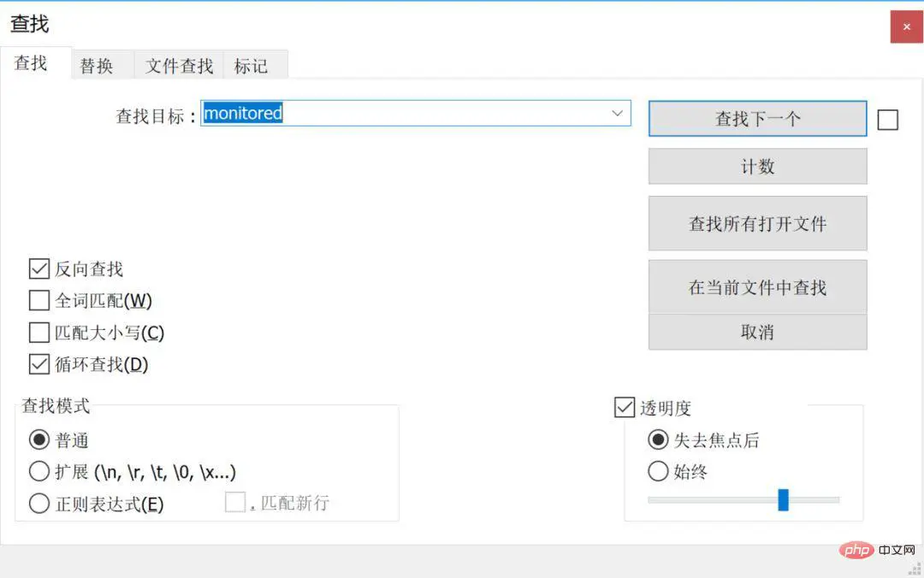Click the 计数 button
Viewport: 924px width, 578px height.
coord(756,166)
